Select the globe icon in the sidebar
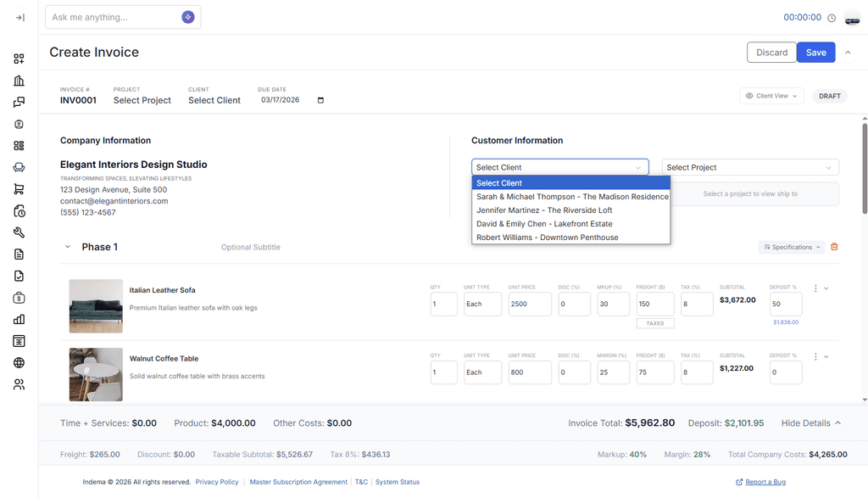 (x=19, y=362)
